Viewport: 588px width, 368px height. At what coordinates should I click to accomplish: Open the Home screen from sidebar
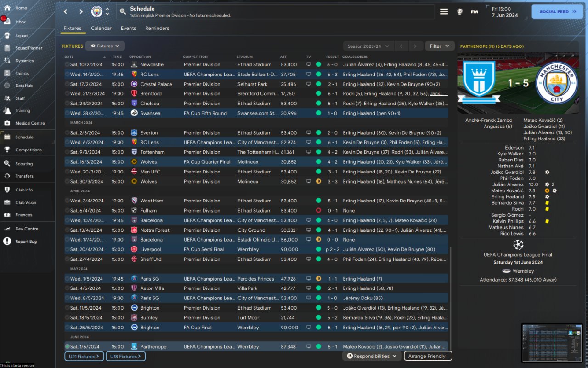click(21, 8)
